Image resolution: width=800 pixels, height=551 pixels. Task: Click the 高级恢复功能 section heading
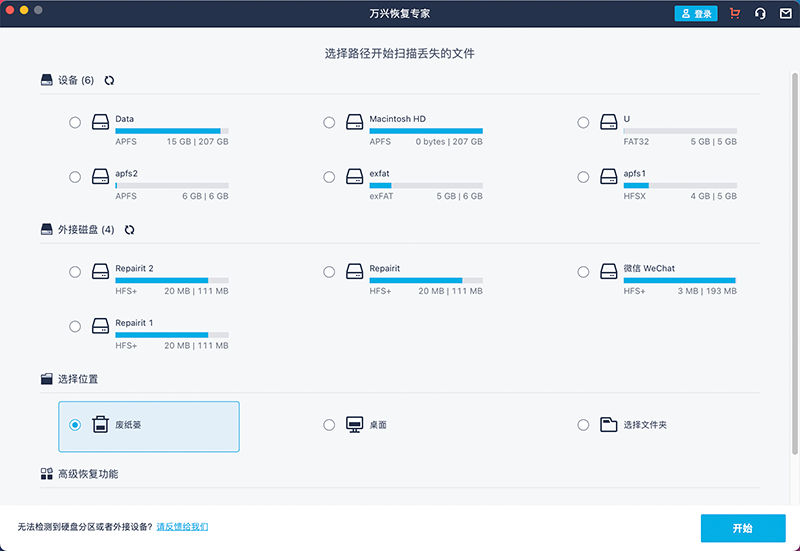pos(88,474)
